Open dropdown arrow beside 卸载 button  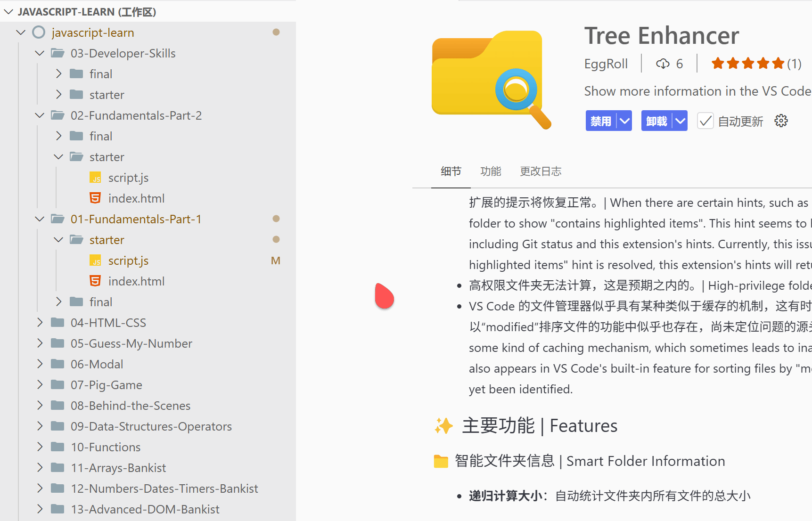(x=680, y=121)
